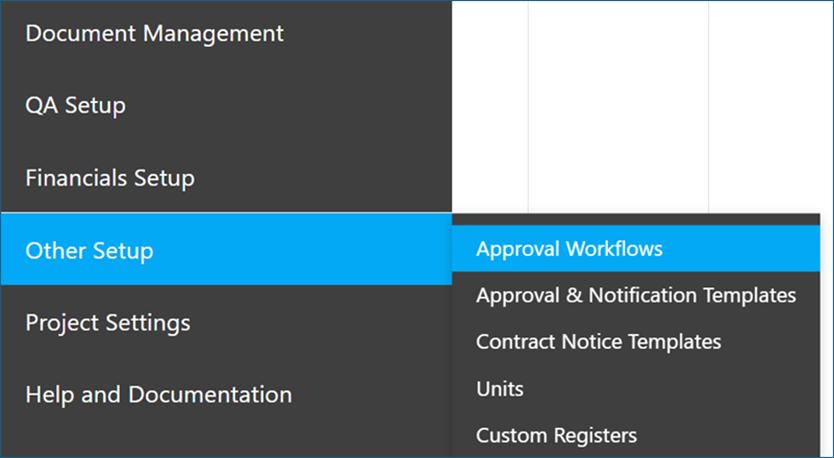Select QA Setup in the sidebar
Image resolution: width=834 pixels, height=458 pixels.
[76, 105]
